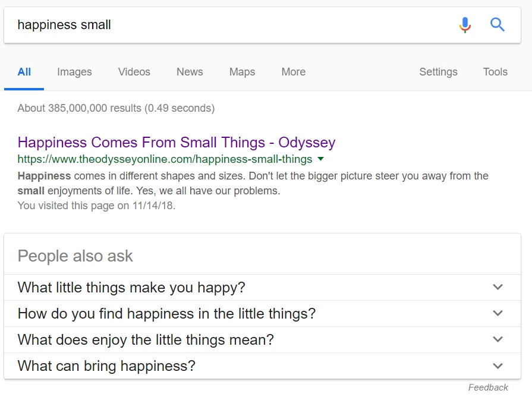
Task: Expand chevron for "What does enjoy the little things mean?"
Action: (x=498, y=340)
